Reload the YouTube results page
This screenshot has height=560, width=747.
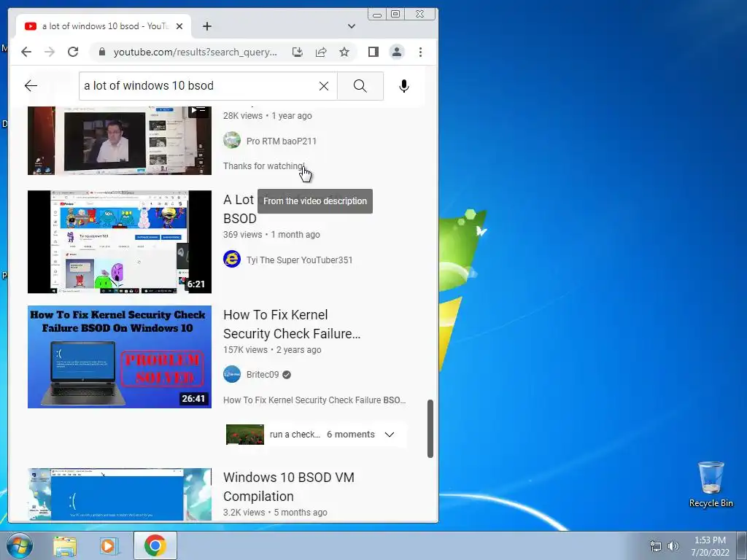(73, 52)
